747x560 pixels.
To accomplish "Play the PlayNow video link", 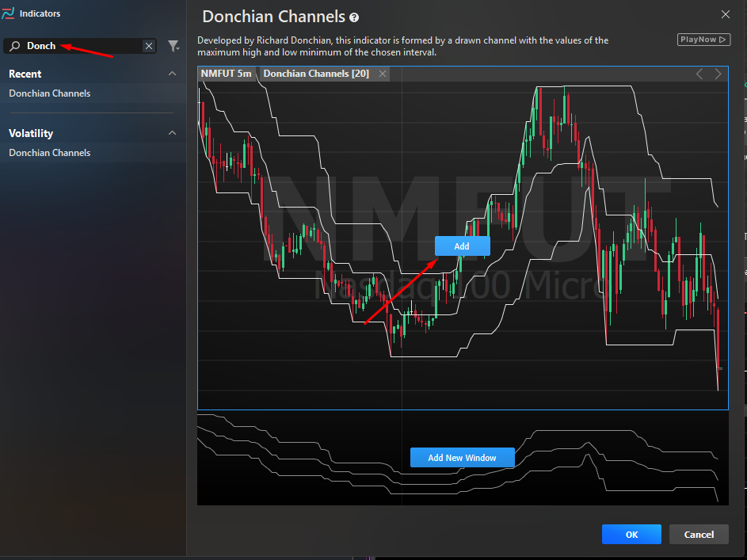I will click(x=703, y=40).
